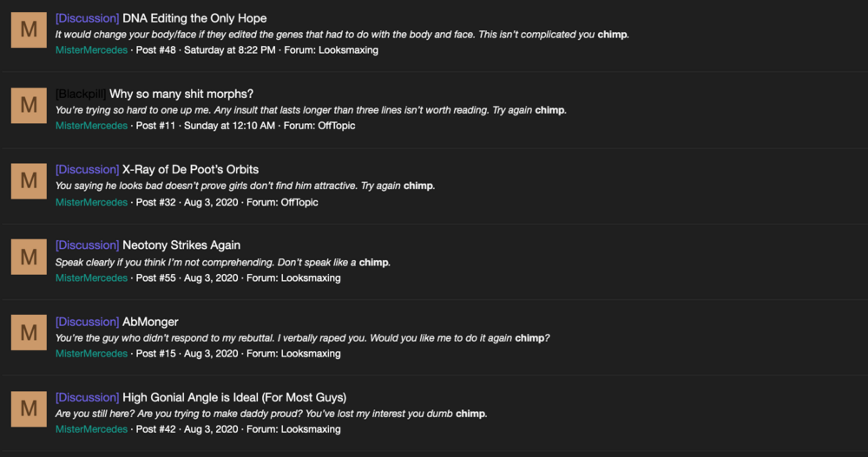Visit MisterMercedes profile under Post #15
868x457 pixels.
(x=91, y=354)
